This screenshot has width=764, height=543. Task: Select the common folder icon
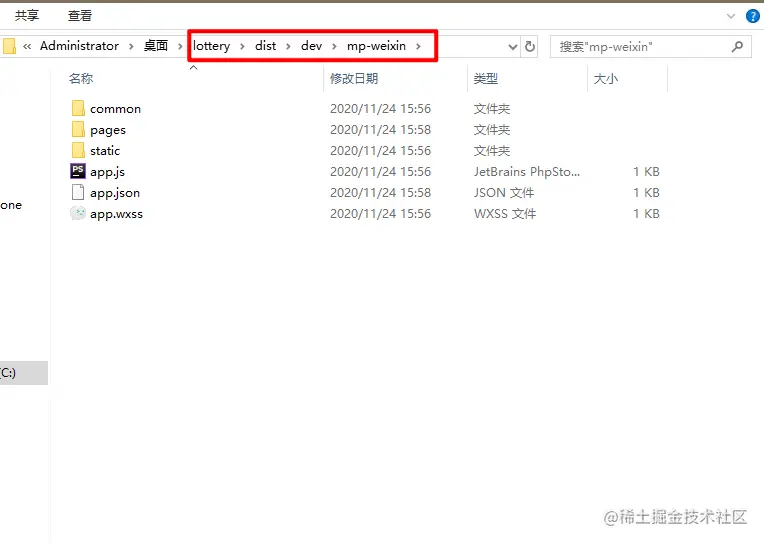click(78, 108)
